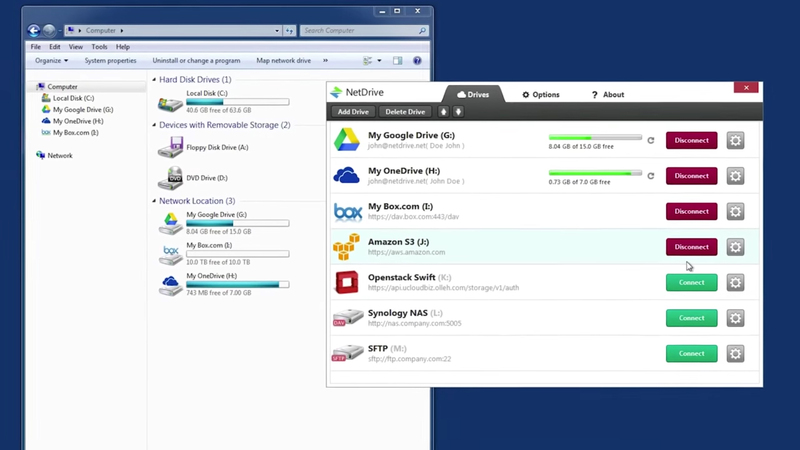Open the Edit menu in Explorer
This screenshot has height=450, width=800.
tap(55, 47)
